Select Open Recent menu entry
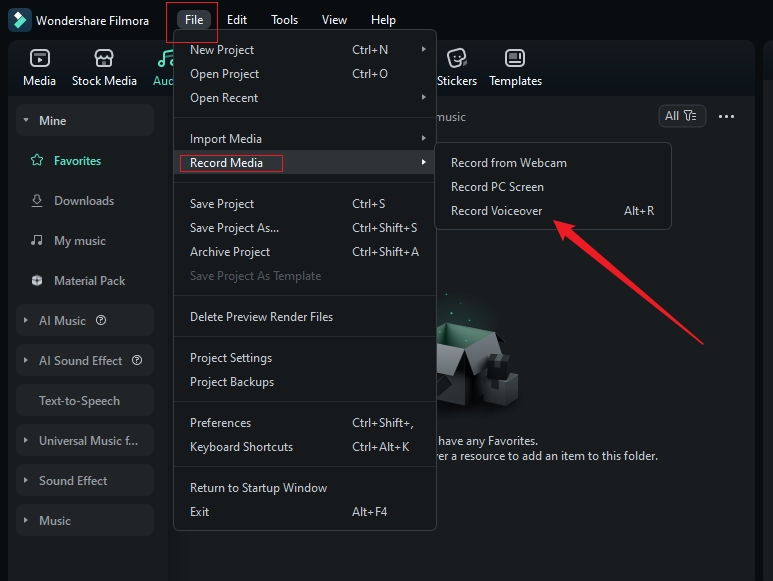This screenshot has height=581, width=773. pos(305,98)
